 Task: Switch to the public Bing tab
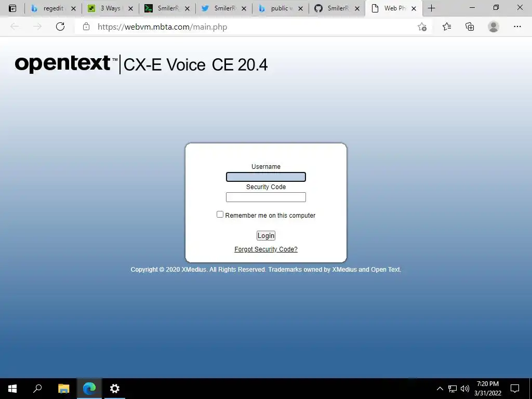click(x=281, y=8)
